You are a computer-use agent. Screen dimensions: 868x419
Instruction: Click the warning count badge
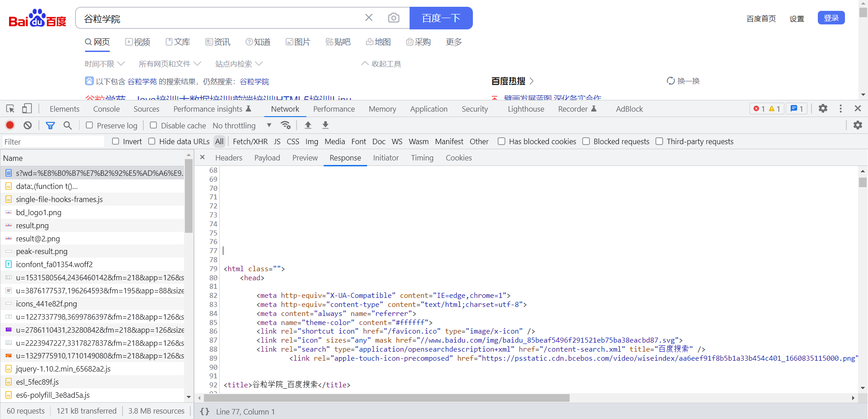pyautogui.click(x=774, y=109)
